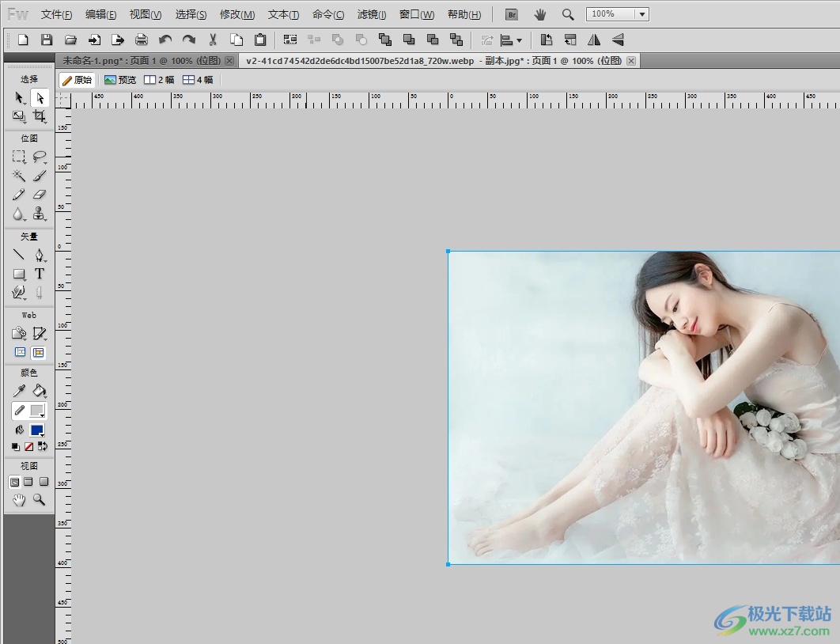
Task: Choose the Crop tool
Action: (x=40, y=116)
